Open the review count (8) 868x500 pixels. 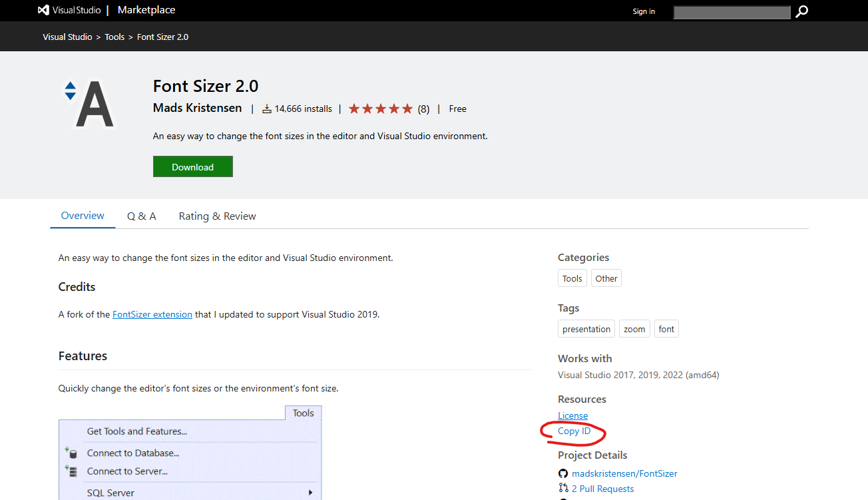(x=423, y=109)
